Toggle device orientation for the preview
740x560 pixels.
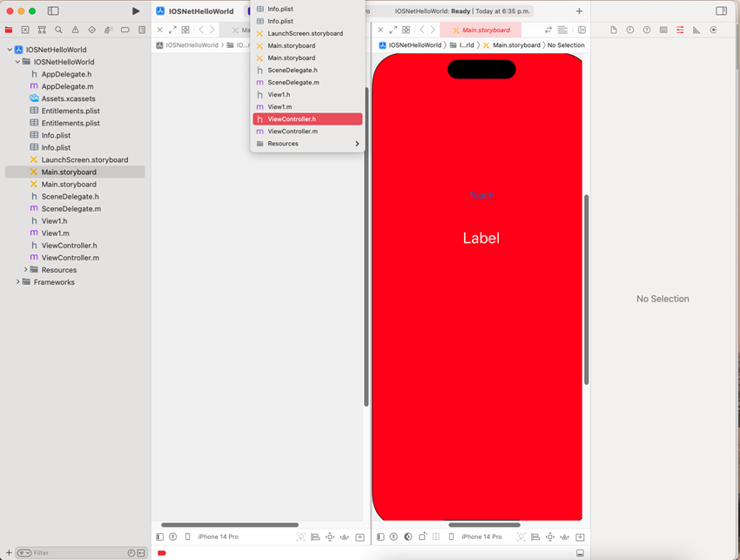pyautogui.click(x=423, y=536)
